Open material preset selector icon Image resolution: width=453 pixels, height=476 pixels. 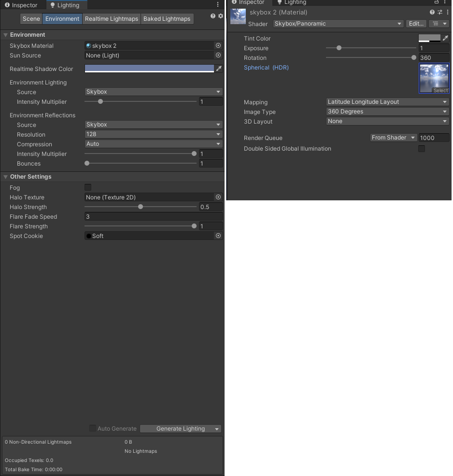pos(440,12)
